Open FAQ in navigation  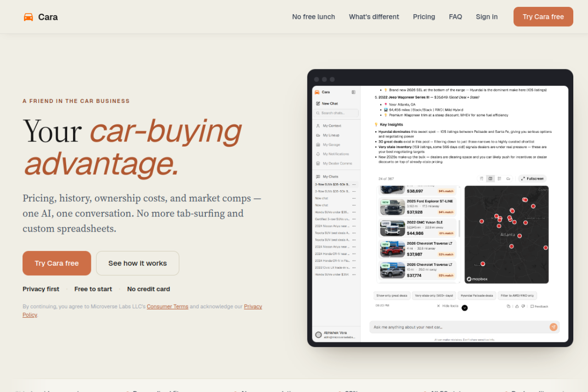[x=456, y=17]
